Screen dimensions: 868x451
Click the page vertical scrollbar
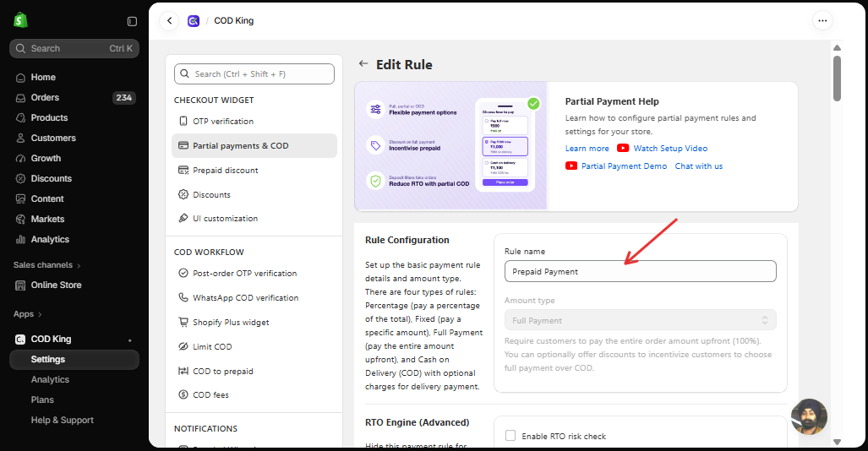(x=837, y=78)
